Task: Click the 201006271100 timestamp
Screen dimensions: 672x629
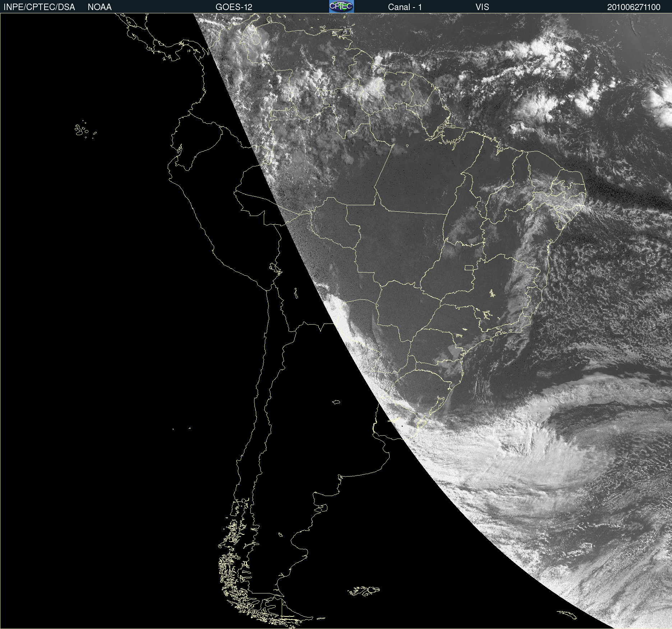Action: tap(634, 7)
